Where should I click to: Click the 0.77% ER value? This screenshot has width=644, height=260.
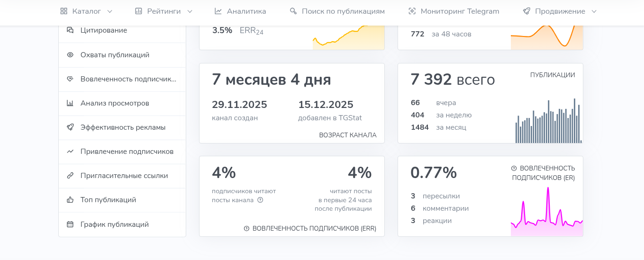[x=434, y=173]
